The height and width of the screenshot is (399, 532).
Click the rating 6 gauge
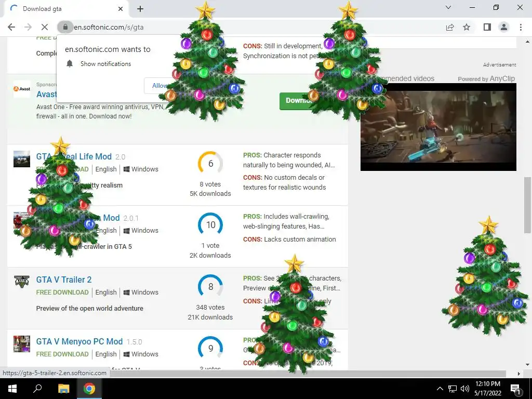click(210, 164)
